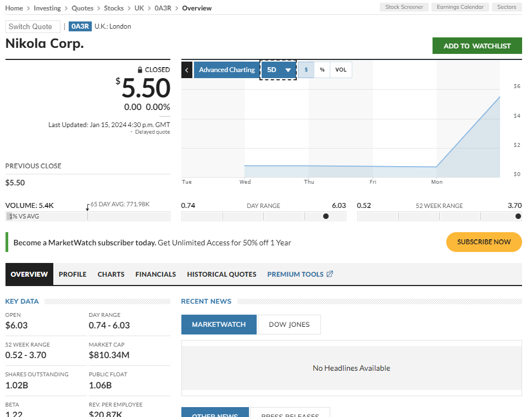532x417 pixels.
Task: Open Advanced Charting
Action: coord(226,70)
